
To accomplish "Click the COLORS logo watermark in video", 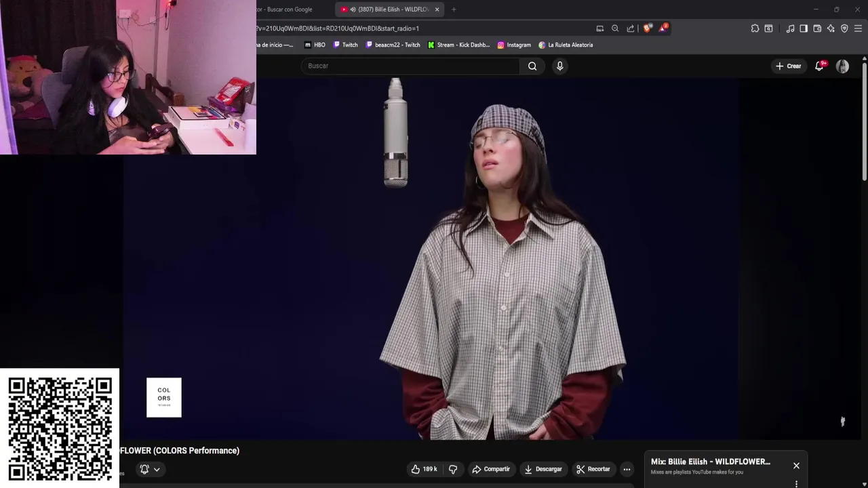I will coord(164,397).
